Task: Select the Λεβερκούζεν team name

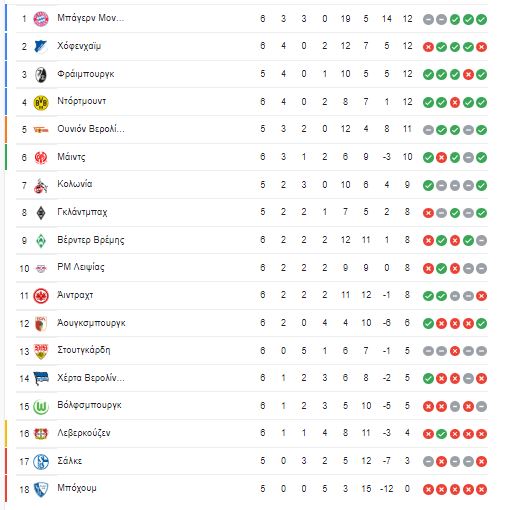Action: [x=84, y=433]
